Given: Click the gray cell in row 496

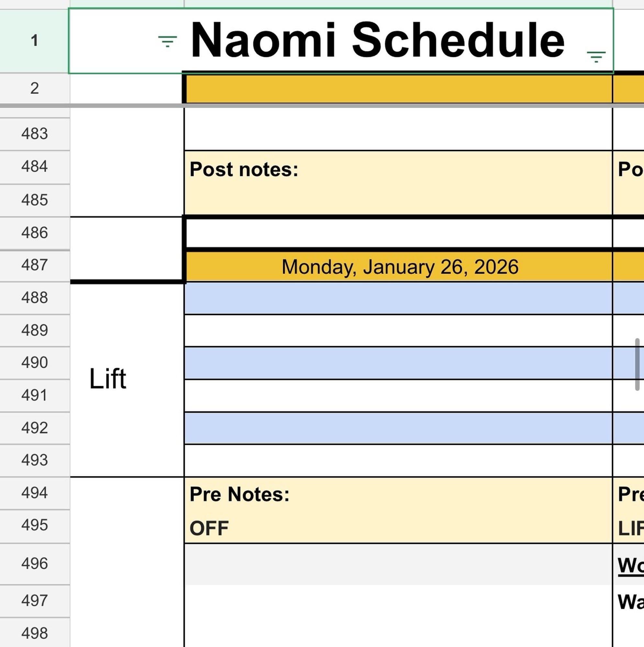Looking at the screenshot, I should click(x=398, y=564).
